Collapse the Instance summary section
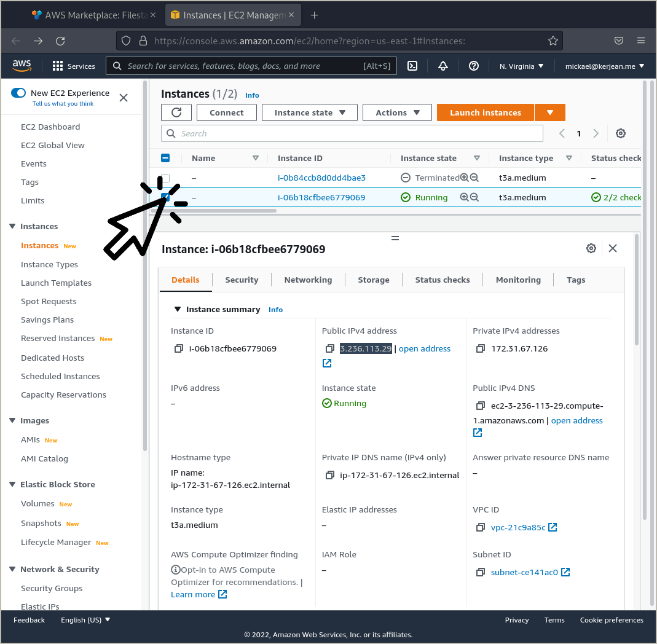The width and height of the screenshot is (657, 644). pyautogui.click(x=177, y=309)
